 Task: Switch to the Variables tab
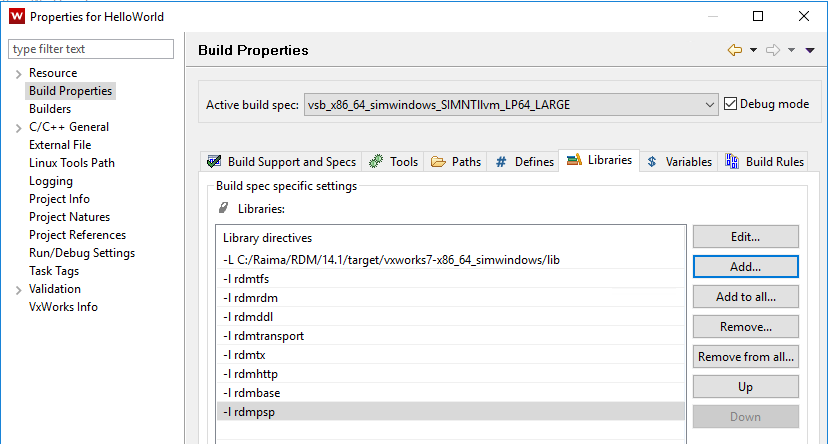point(679,162)
